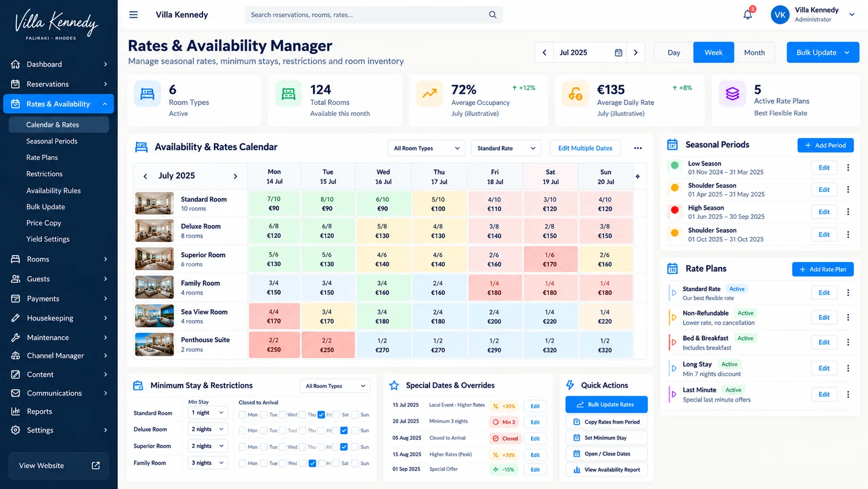The height and width of the screenshot is (489, 868).
Task: Click the green Low Season color dot
Action: [x=675, y=165]
